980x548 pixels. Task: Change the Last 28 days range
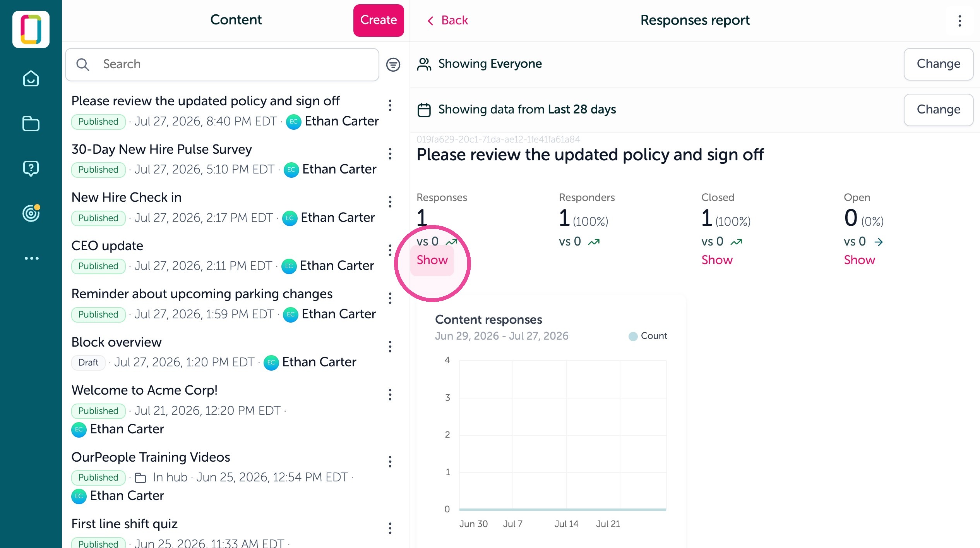coord(939,110)
